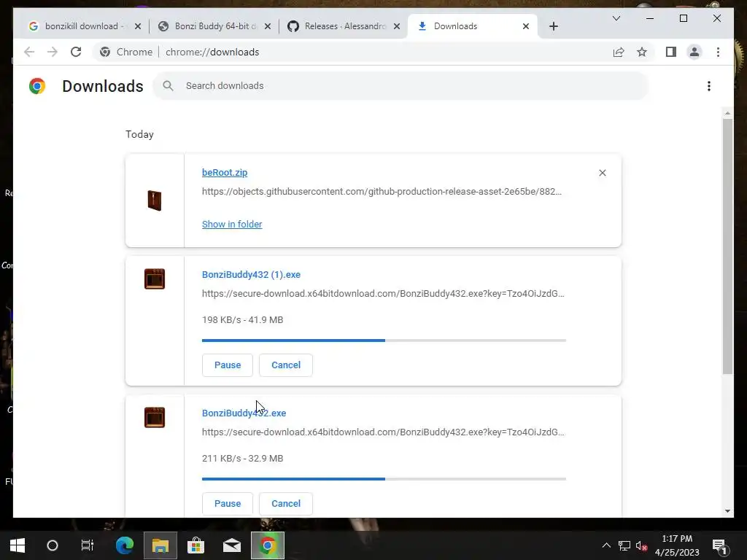Click the beRoot.zip archive file icon
747x560 pixels.
point(155,200)
